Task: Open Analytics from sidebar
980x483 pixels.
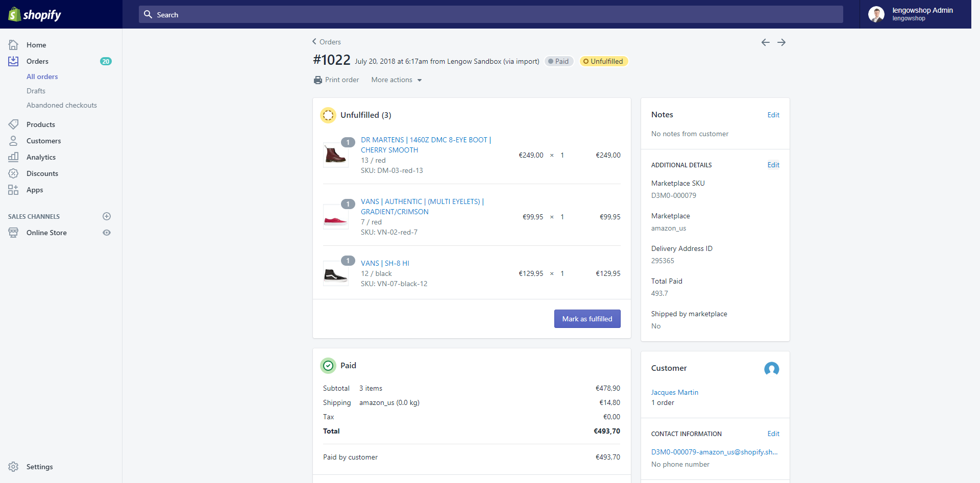Action: (41, 157)
